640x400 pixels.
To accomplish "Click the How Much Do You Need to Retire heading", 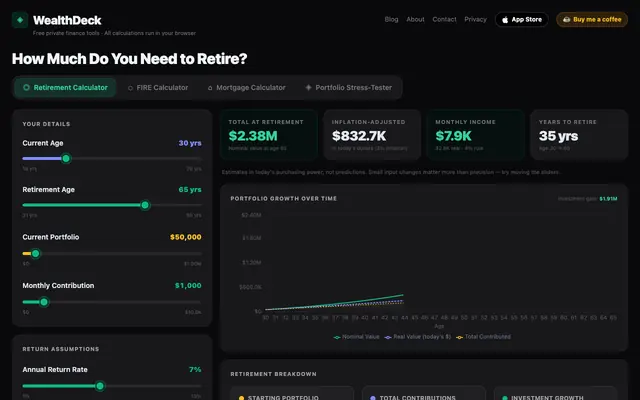I will pyautogui.click(x=129, y=59).
